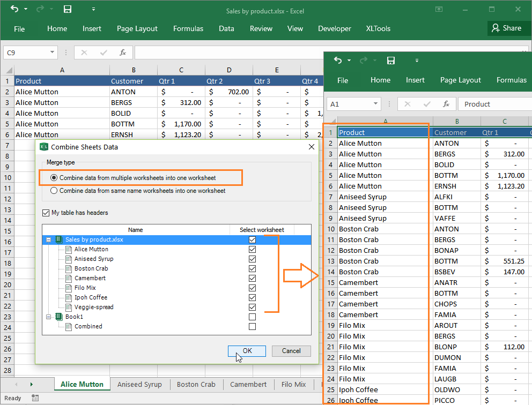This screenshot has height=405, width=532.
Task: Click the XL icon in Combine Sheets Data dialog
Action: pos(44,146)
